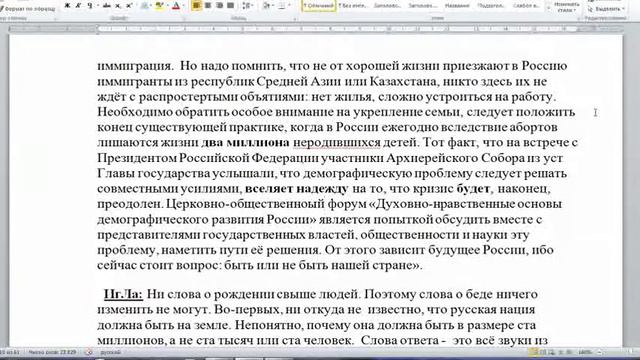Click the zoom percentage value
This screenshot has height=360, width=640.
click(x=585, y=352)
